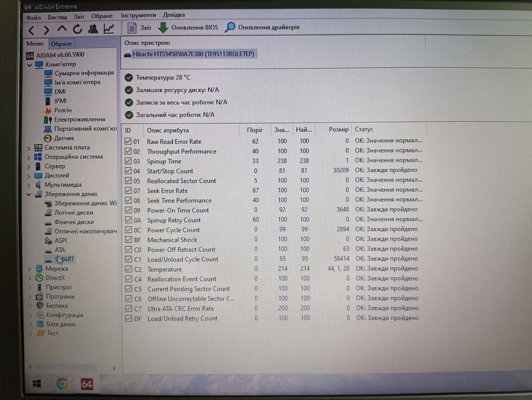This screenshot has width=532, height=400.
Task: Click Оновлення драйверів toolbar button
Action: click(263, 27)
